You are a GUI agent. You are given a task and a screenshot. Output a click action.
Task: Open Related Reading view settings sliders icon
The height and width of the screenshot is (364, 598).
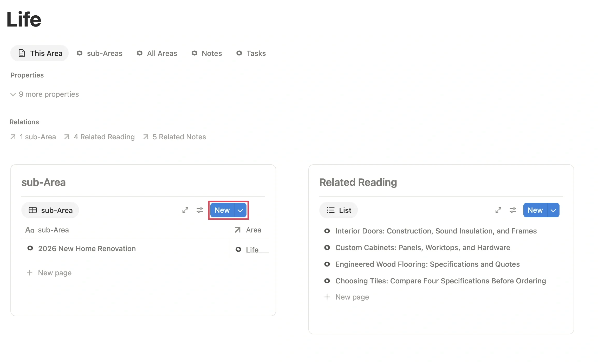tap(513, 210)
